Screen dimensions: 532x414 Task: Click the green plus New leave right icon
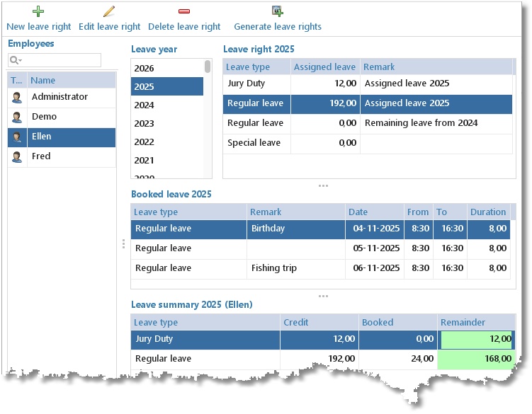(x=38, y=11)
